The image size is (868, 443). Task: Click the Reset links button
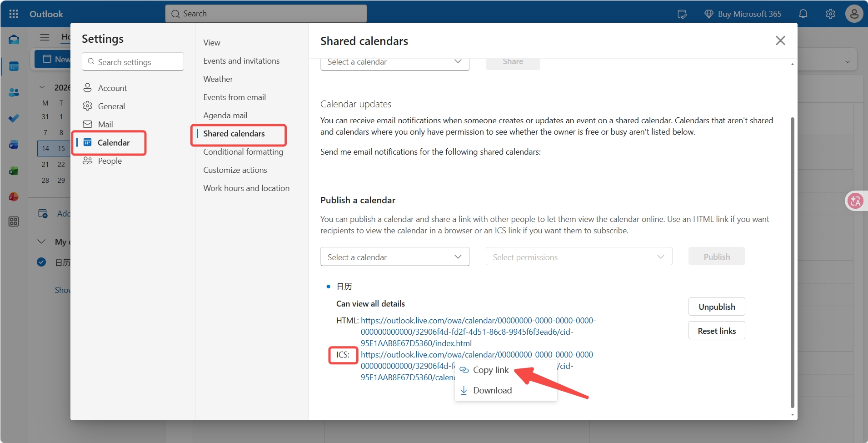[717, 331]
